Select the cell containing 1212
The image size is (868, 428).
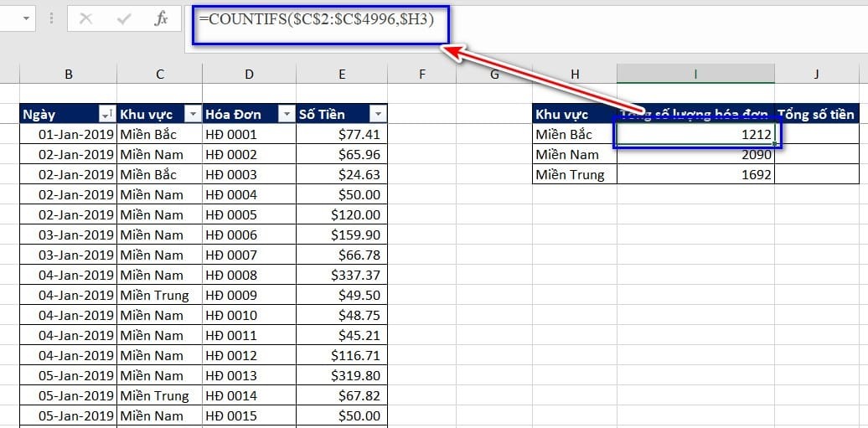(x=695, y=134)
